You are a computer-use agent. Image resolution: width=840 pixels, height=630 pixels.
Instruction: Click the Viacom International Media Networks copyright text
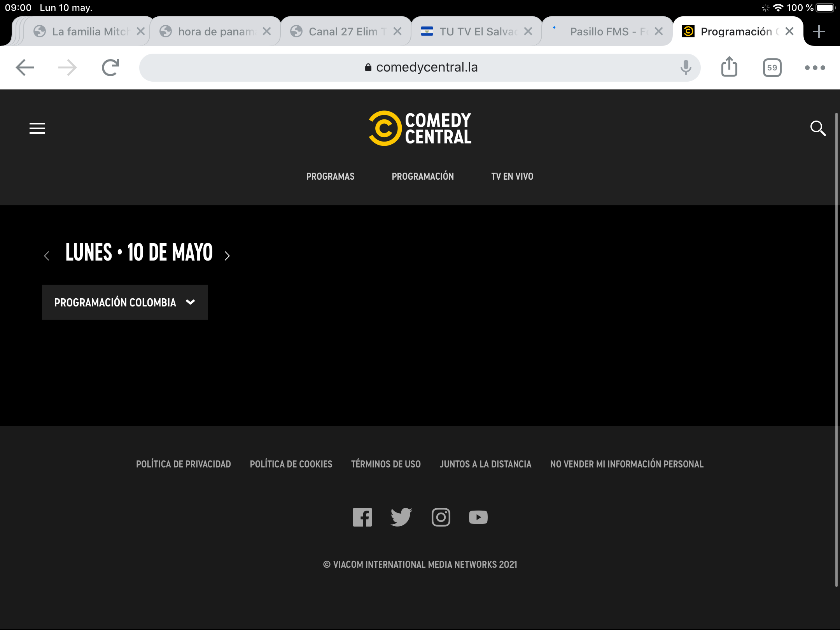(x=420, y=564)
